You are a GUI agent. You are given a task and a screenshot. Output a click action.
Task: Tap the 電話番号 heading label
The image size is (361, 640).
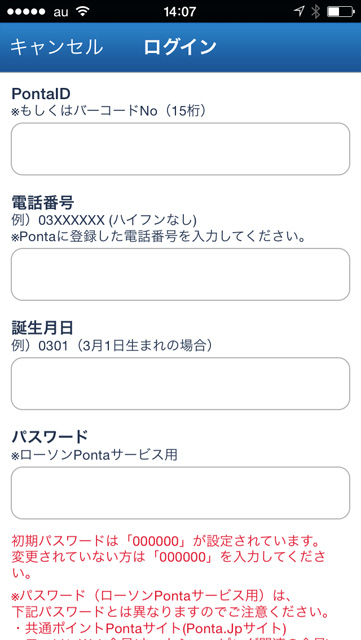pos(42,202)
